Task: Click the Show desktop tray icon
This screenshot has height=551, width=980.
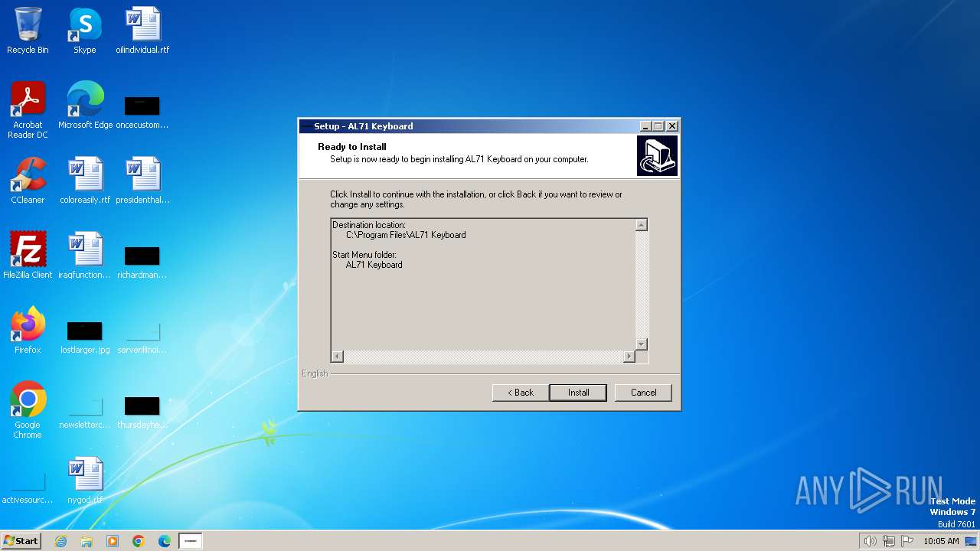Action: 971,541
